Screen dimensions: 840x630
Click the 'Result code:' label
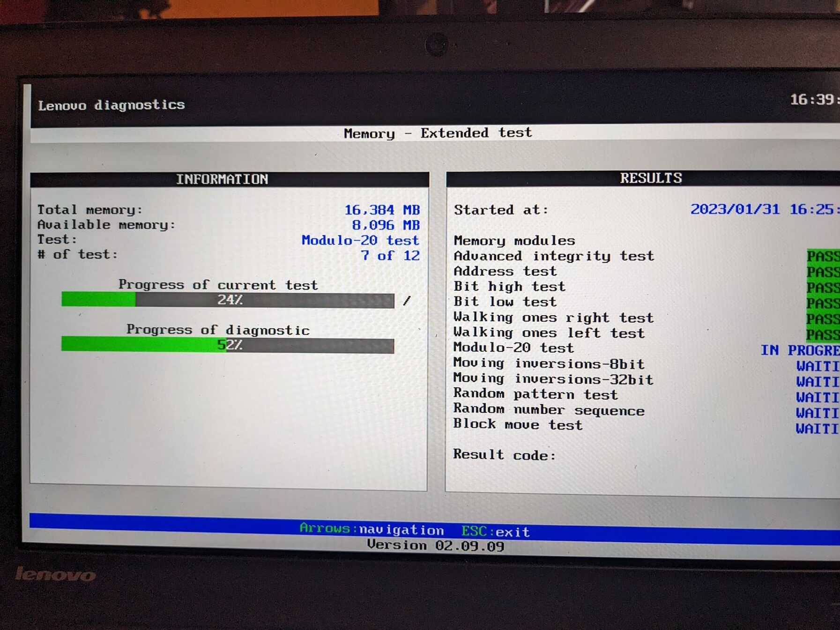click(x=505, y=454)
